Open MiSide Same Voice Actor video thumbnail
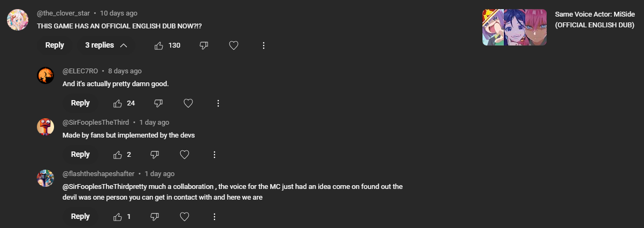This screenshot has width=644, height=228. [515, 27]
